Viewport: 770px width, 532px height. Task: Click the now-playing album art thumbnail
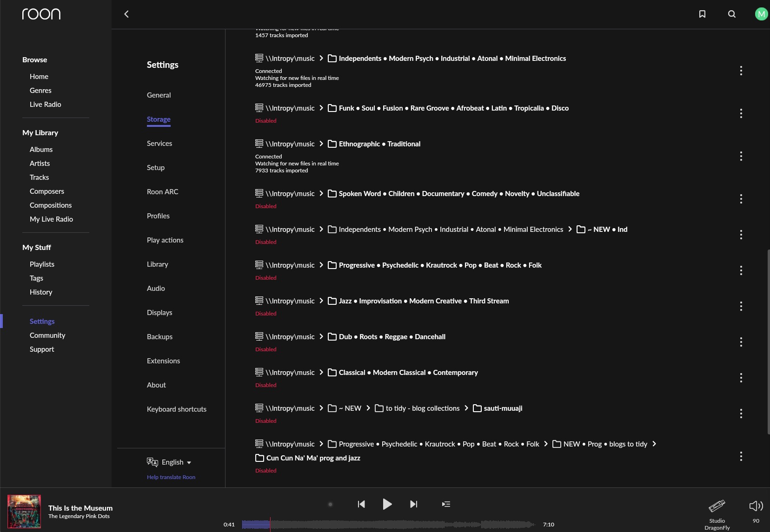point(24,512)
